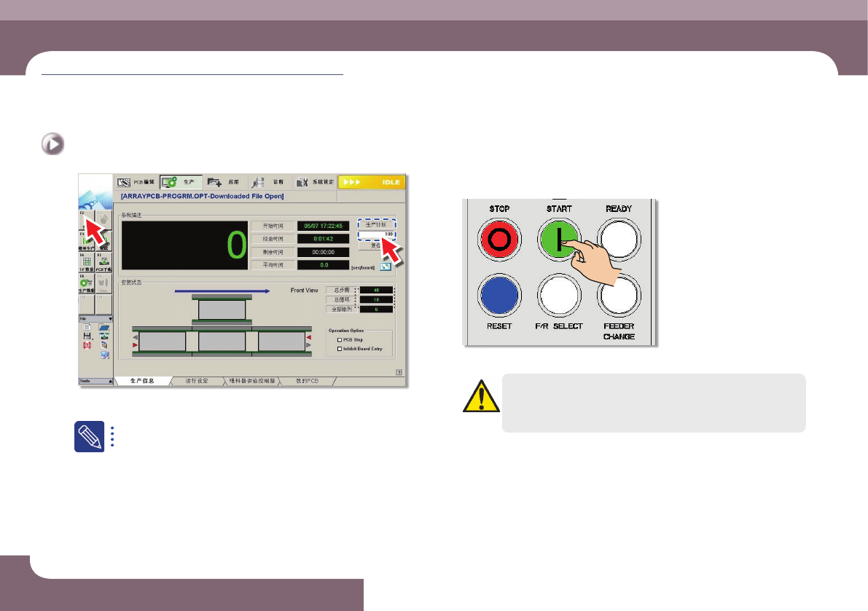This screenshot has height=611, width=868.
Task: Click the 开始时间 label
Action: tap(273, 226)
